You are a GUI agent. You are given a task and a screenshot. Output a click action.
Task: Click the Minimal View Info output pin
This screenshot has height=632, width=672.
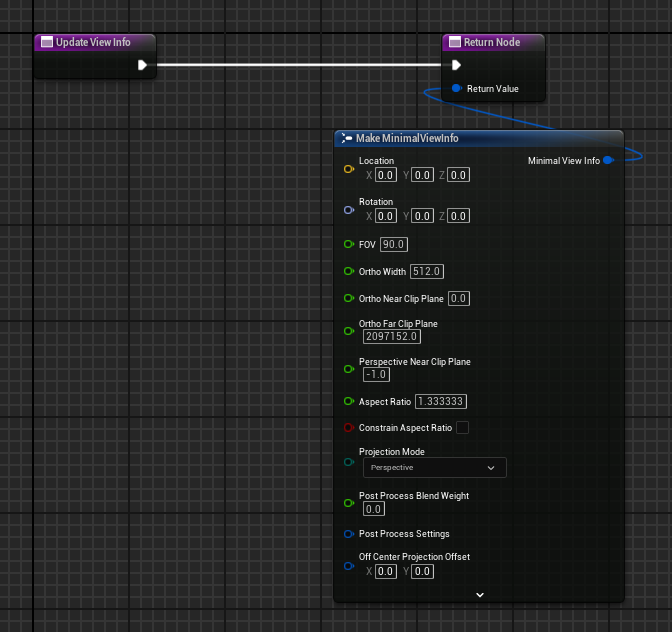click(608, 160)
